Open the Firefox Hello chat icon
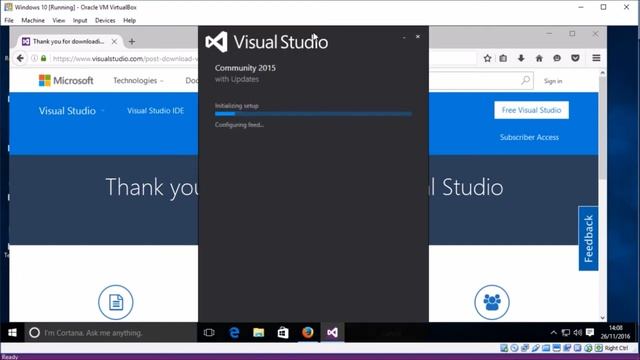Image resolution: width=640 pixels, height=360 pixels. pyautogui.click(x=557, y=58)
